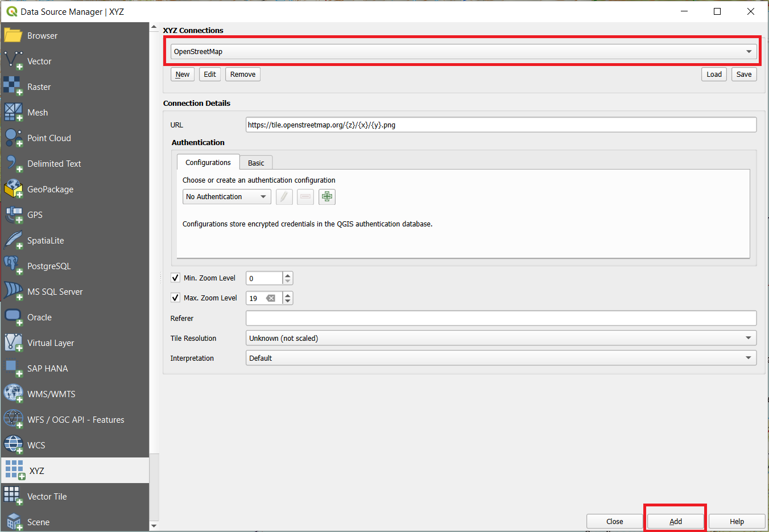The height and width of the screenshot is (532, 769).
Task: Select the PostgreSQL sidebar label
Action: [x=49, y=266]
